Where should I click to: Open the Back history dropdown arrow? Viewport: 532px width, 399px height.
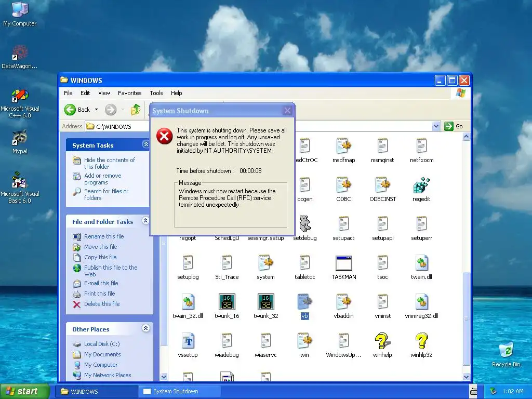click(96, 110)
